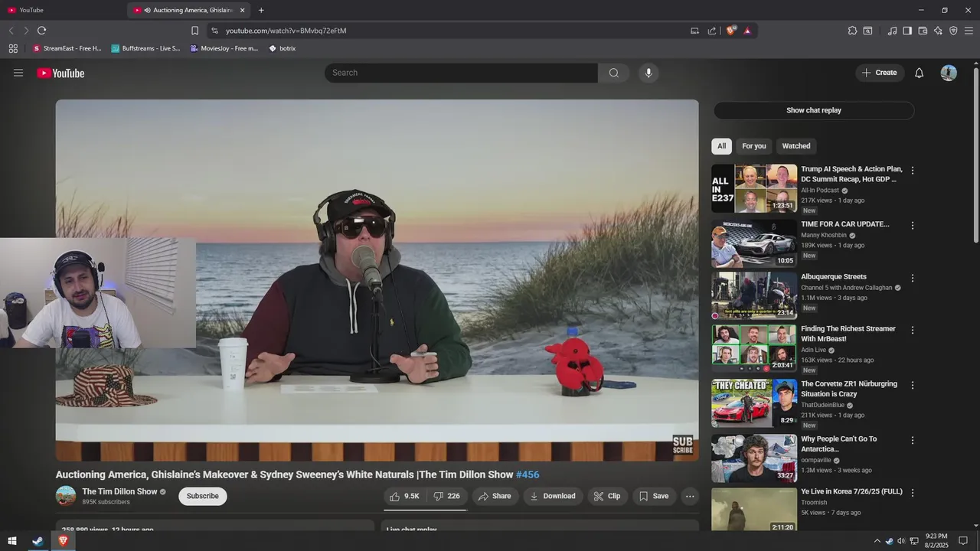This screenshot has height=551, width=980.
Task: Open browser extensions puzzle icon
Action: point(852,31)
